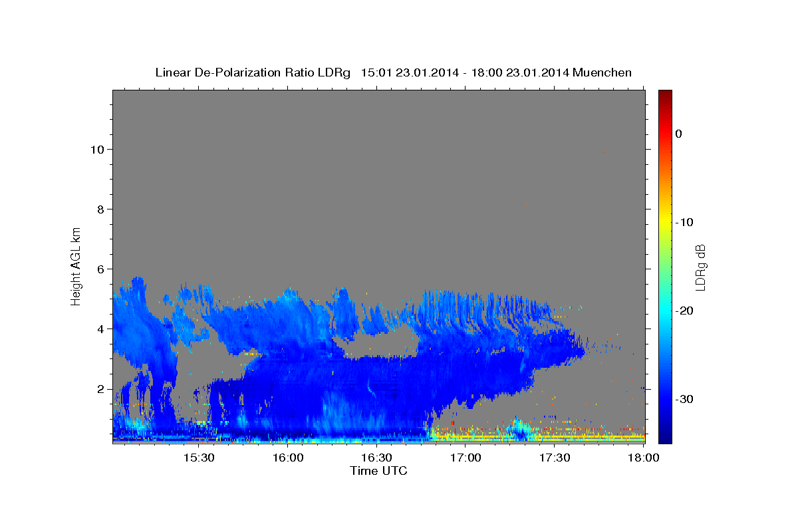The image size is (798, 532).
Task: Click the dark red top of the colorbar
Action: pyautogui.click(x=665, y=94)
